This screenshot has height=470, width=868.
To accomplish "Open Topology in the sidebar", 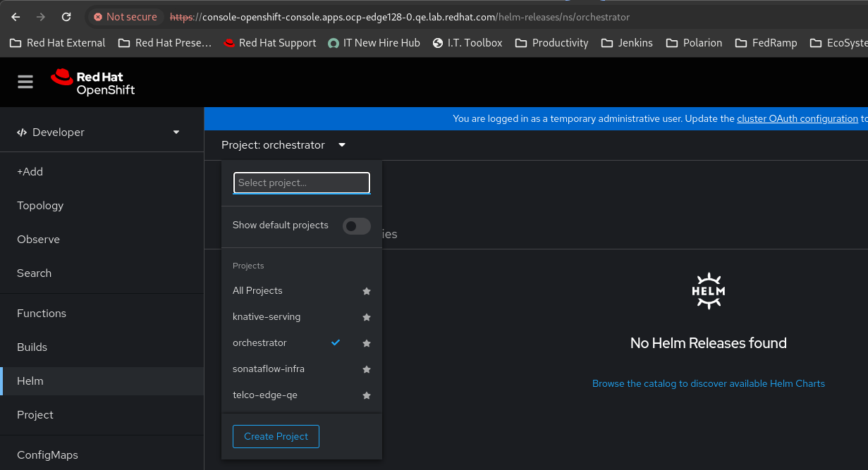I will (40, 206).
